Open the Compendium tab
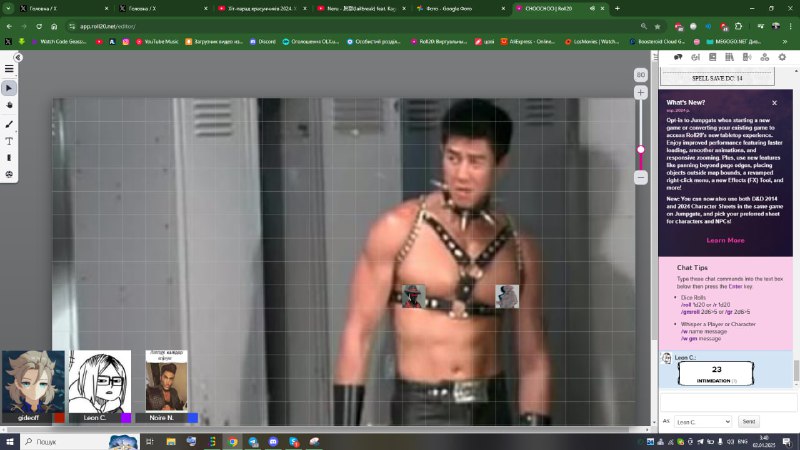The width and height of the screenshot is (800, 450). (x=730, y=57)
